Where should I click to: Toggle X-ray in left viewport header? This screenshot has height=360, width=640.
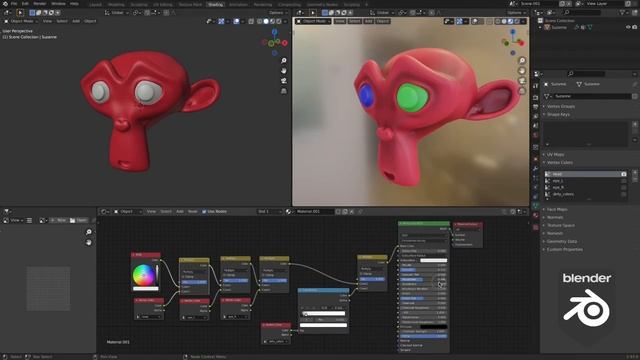pyautogui.click(x=251, y=21)
